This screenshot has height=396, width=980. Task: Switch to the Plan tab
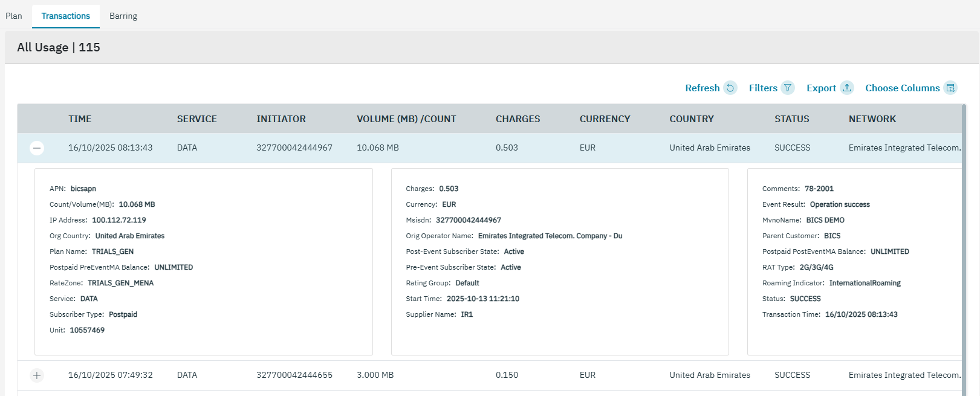(14, 16)
